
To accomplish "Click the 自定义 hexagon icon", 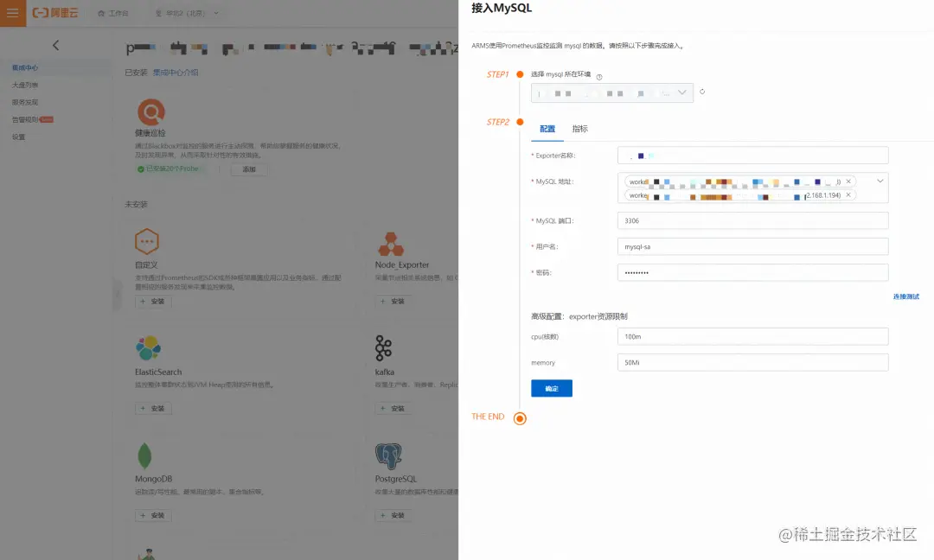I will click(x=146, y=242).
